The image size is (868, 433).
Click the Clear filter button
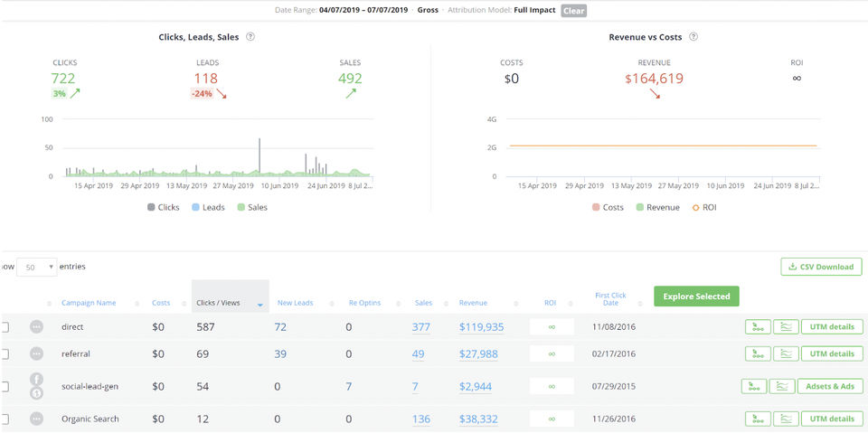pyautogui.click(x=573, y=11)
